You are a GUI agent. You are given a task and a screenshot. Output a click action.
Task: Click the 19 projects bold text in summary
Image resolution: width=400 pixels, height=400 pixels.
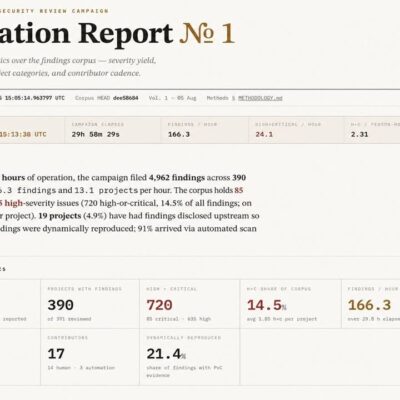(x=60, y=216)
